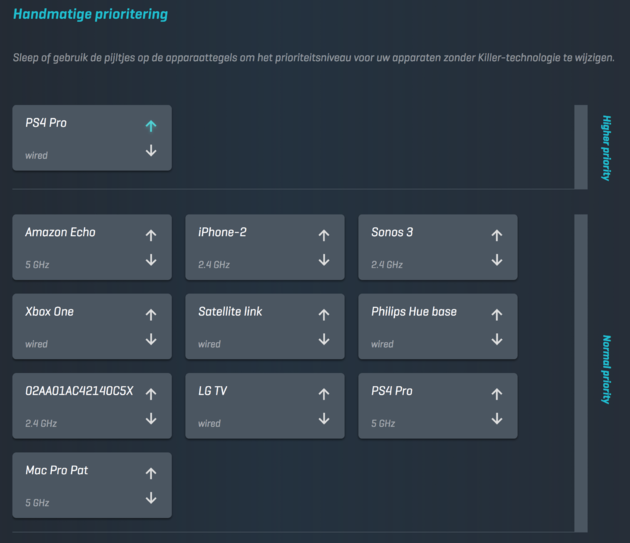Select the Xbox One device name

click(x=49, y=311)
